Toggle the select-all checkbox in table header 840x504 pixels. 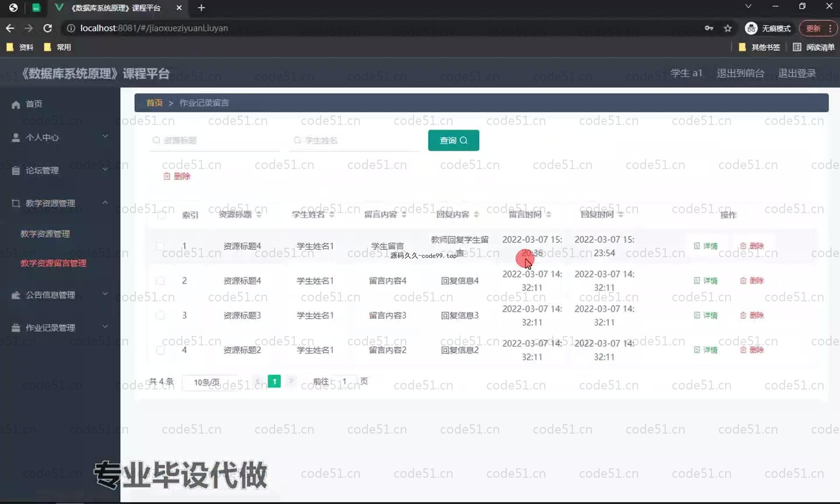tap(161, 215)
